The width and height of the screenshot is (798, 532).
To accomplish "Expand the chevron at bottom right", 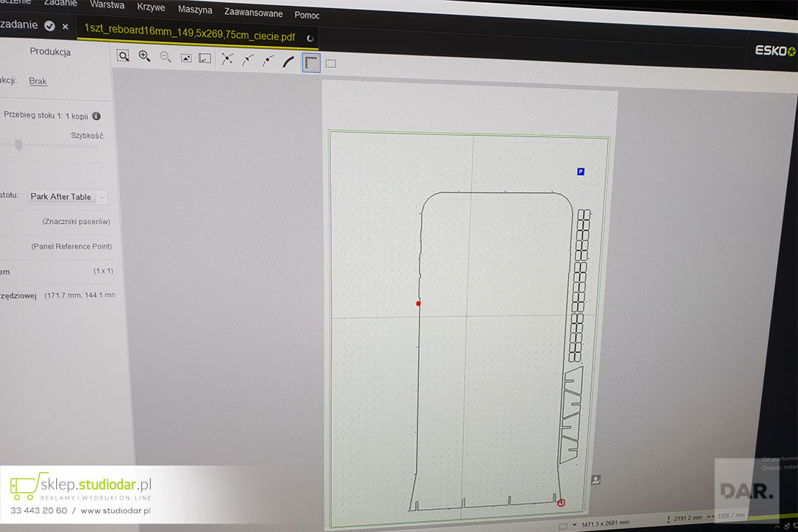I will (777, 526).
